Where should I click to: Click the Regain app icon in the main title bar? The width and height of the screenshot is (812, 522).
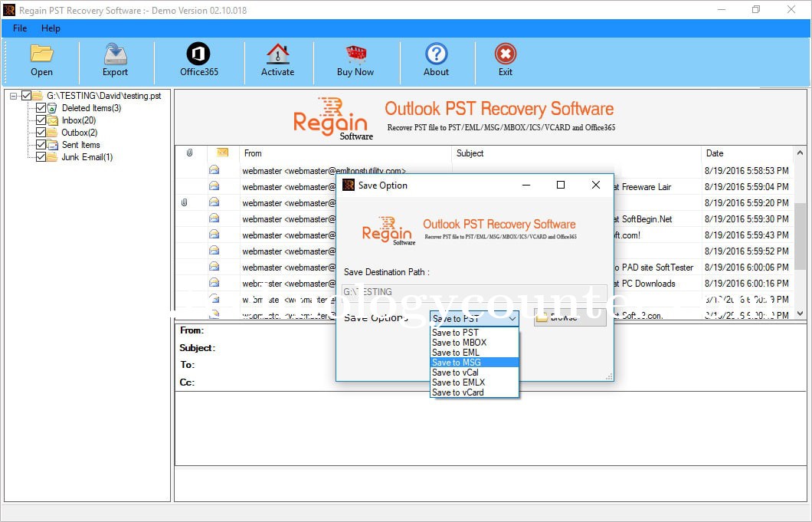9,10
